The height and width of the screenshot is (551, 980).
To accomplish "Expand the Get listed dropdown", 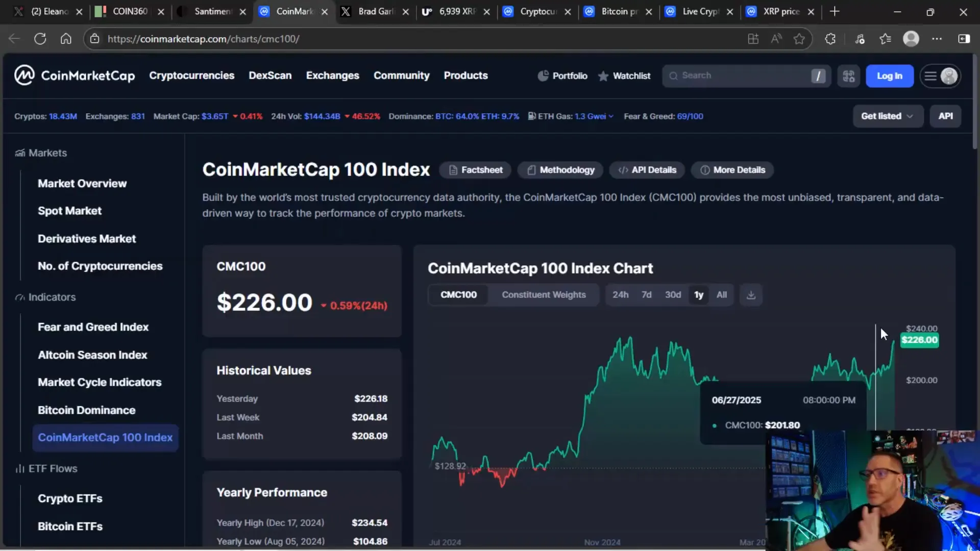I will pos(888,116).
